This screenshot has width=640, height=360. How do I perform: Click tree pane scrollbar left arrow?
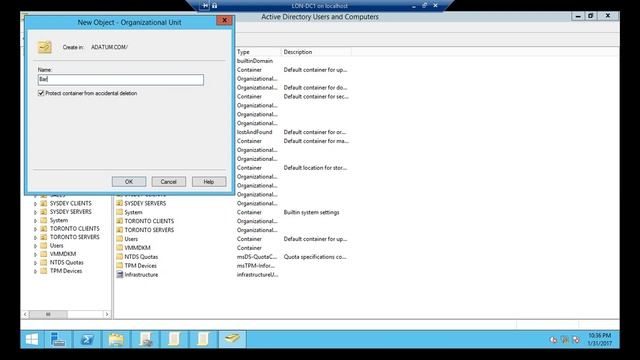[x=25, y=314]
